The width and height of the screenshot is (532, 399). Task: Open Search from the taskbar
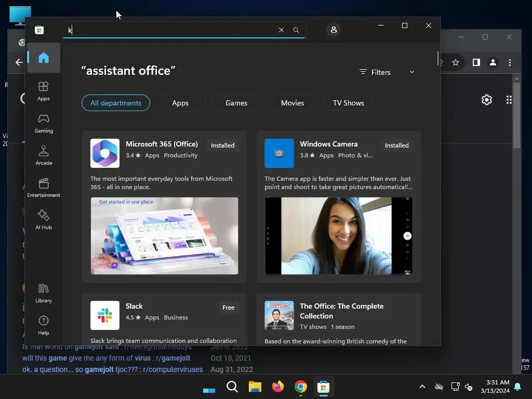click(232, 387)
